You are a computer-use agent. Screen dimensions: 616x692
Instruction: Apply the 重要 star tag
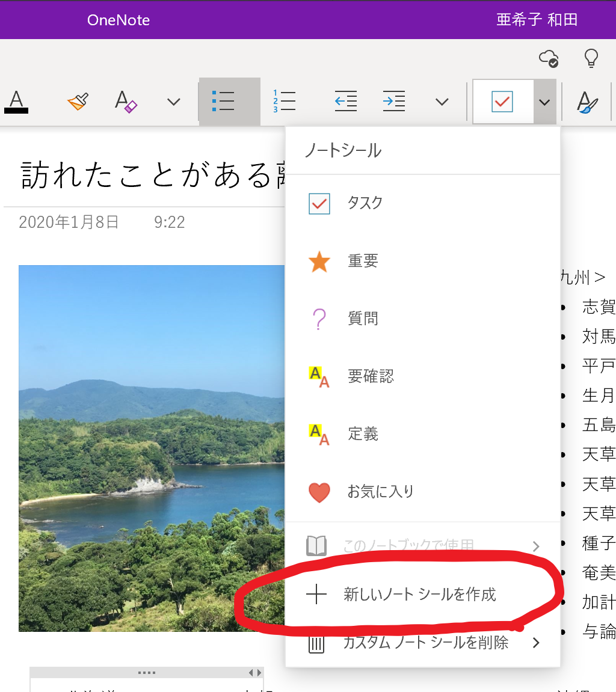click(x=362, y=261)
